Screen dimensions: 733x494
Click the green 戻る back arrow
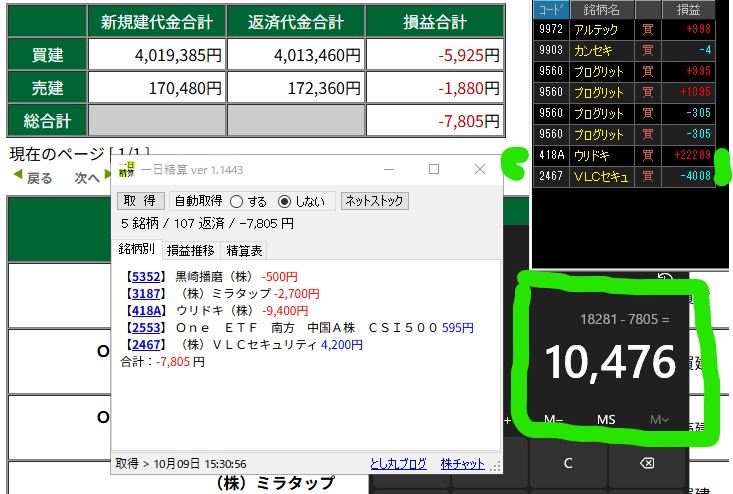[32, 178]
